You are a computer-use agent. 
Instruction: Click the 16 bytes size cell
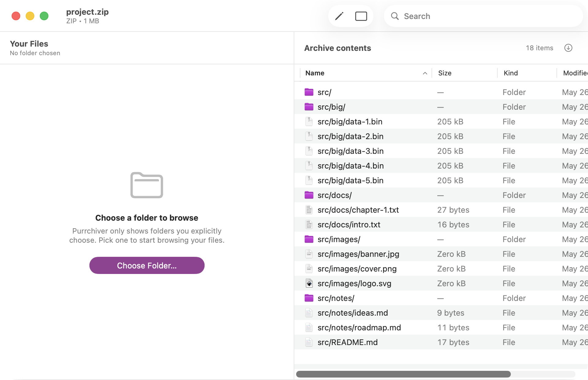(x=453, y=225)
